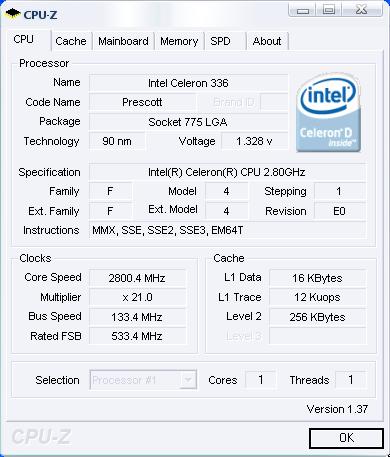Click the Instructions field listing MMX, SSE

227,230
